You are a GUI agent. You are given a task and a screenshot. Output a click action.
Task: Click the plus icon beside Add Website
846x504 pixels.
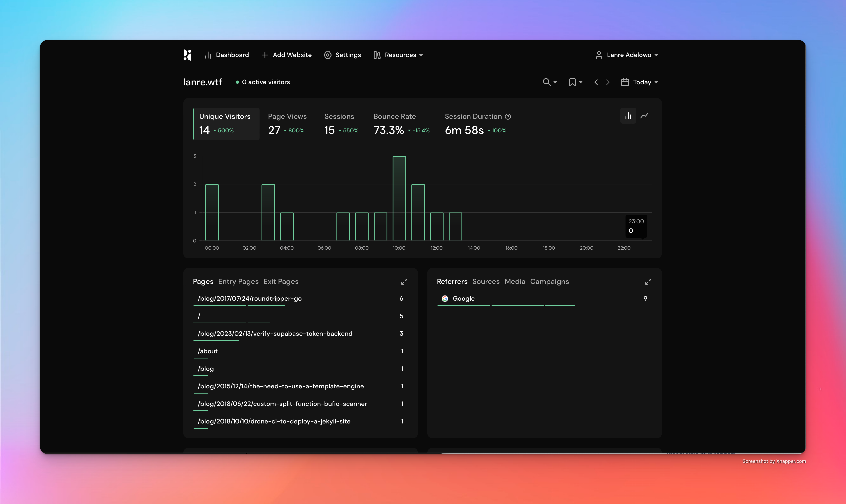coord(265,55)
